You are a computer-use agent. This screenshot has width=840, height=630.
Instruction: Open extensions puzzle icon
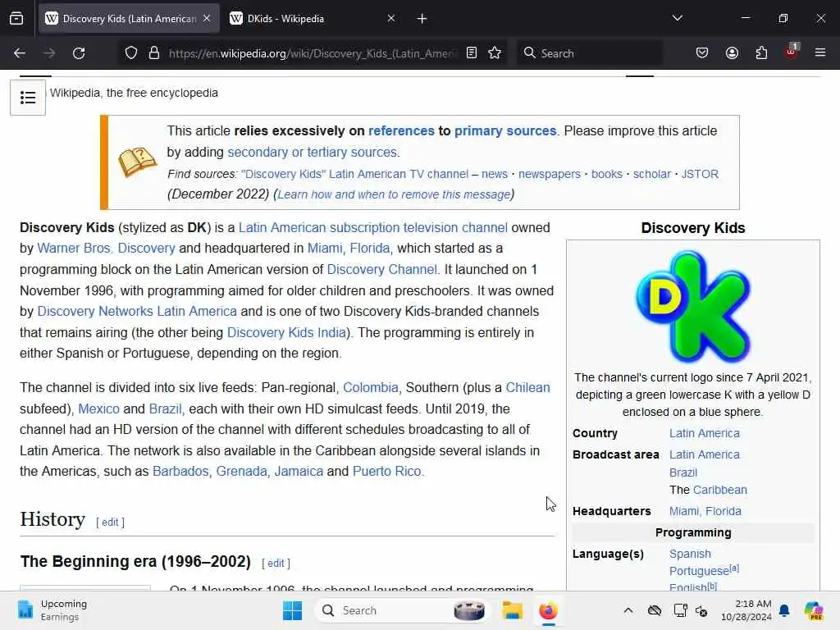[x=761, y=53]
